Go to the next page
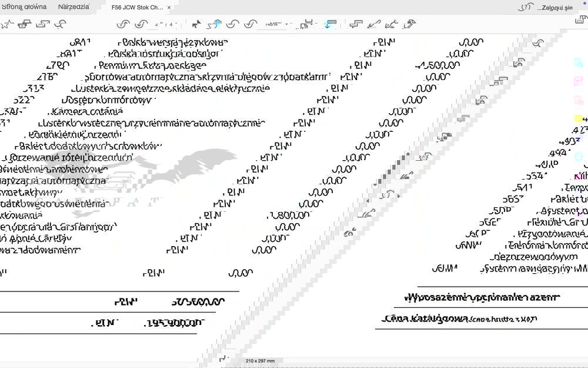Viewport: 588px width, 368px height. tap(141, 24)
